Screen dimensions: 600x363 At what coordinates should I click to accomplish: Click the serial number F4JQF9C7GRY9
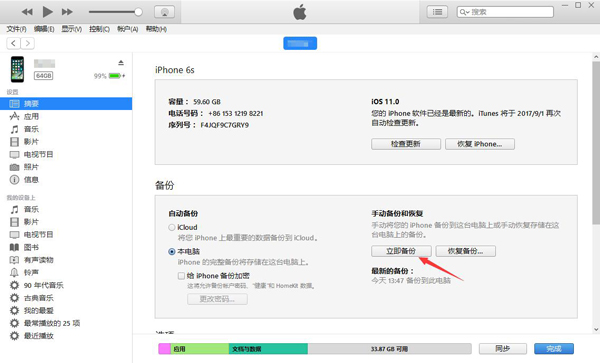[225, 125]
